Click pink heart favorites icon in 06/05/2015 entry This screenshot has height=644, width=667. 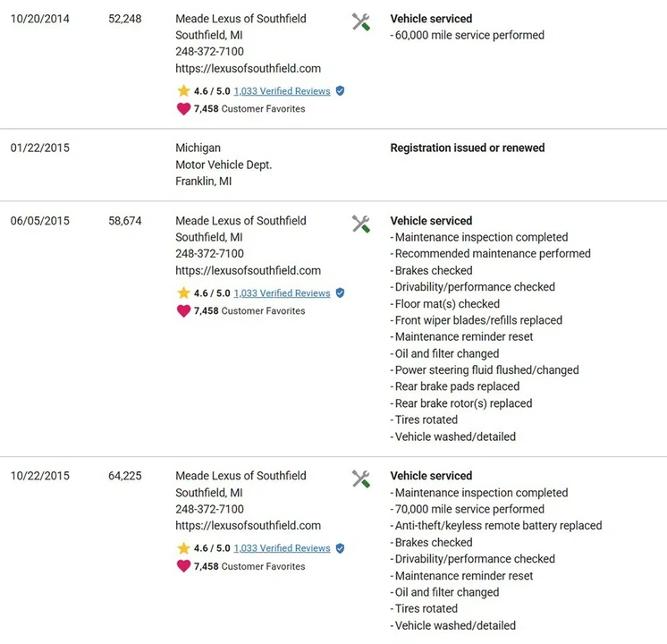pyautogui.click(x=183, y=311)
